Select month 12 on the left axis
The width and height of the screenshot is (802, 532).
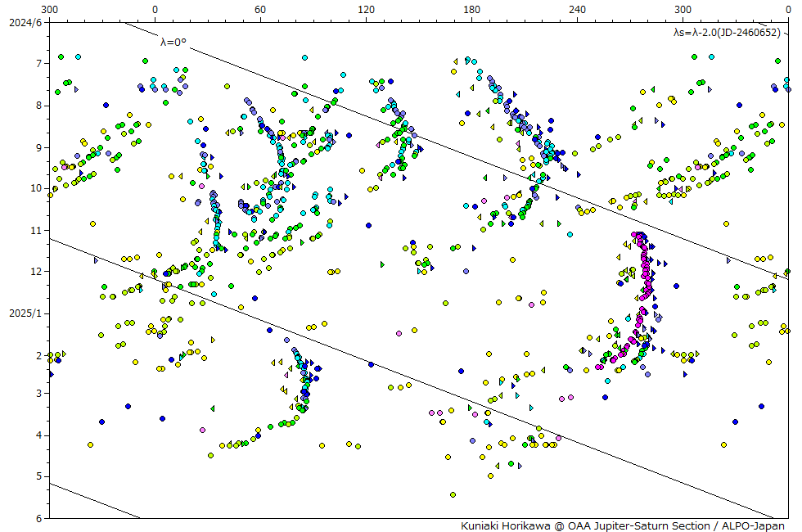(x=36, y=271)
